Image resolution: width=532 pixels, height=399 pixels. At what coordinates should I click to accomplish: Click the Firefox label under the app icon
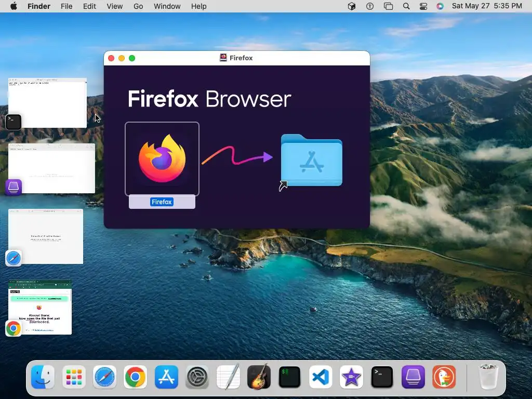click(x=162, y=202)
